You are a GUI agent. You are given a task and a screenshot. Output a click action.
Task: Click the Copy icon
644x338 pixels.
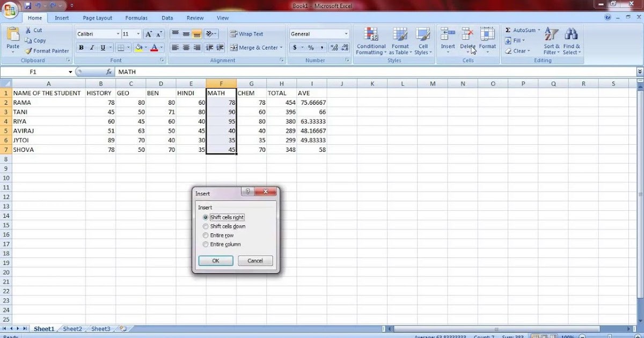coord(28,41)
